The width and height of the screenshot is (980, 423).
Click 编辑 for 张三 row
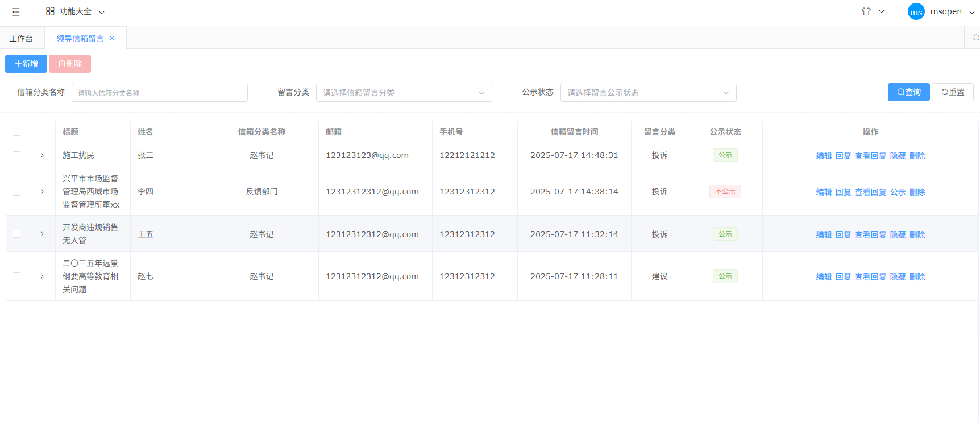point(824,156)
